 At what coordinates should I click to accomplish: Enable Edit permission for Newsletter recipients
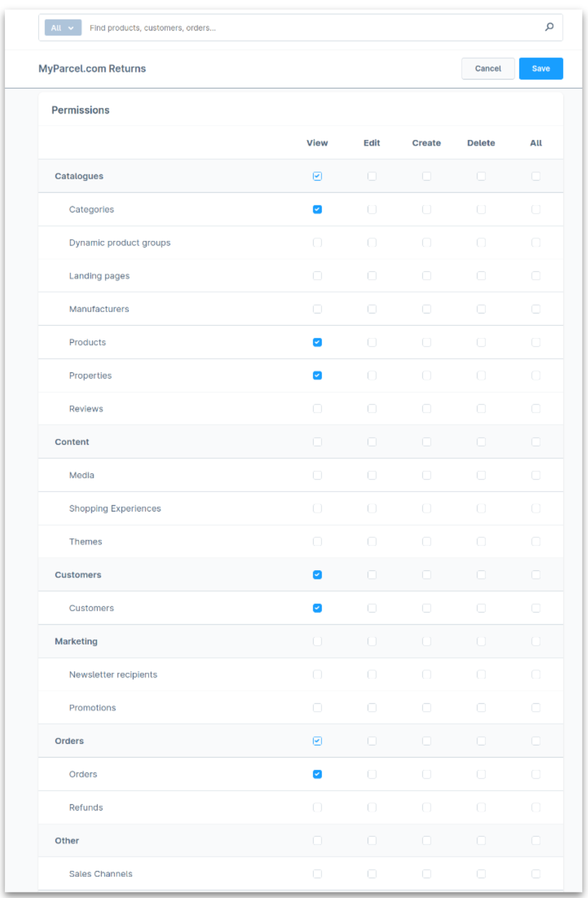(x=372, y=674)
